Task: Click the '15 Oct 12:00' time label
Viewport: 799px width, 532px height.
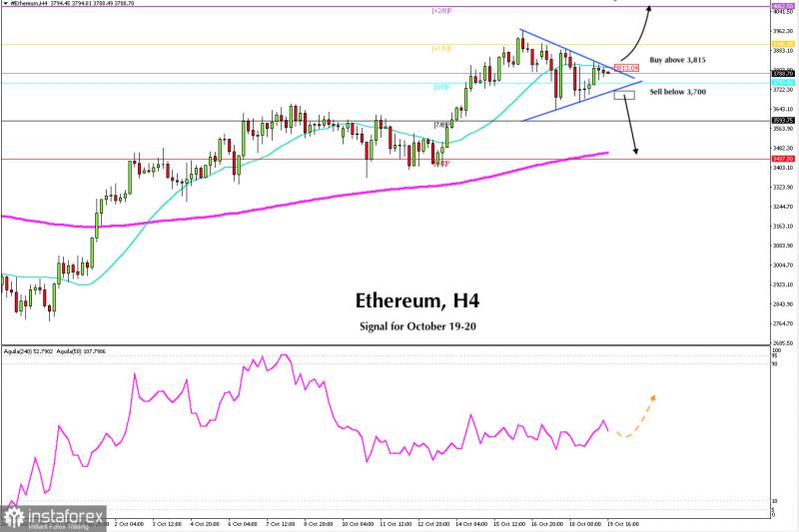Action: click(x=509, y=523)
